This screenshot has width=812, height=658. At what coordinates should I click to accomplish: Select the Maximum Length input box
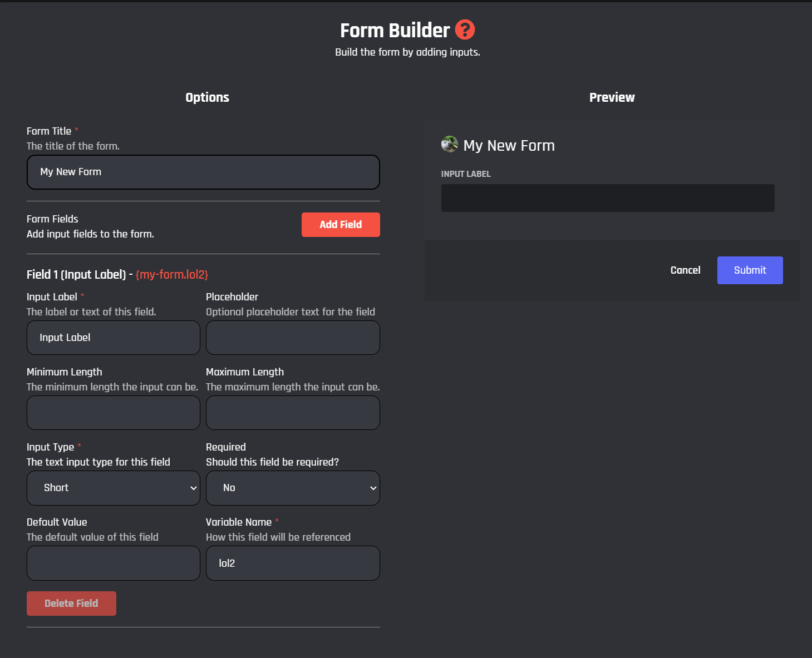(293, 413)
